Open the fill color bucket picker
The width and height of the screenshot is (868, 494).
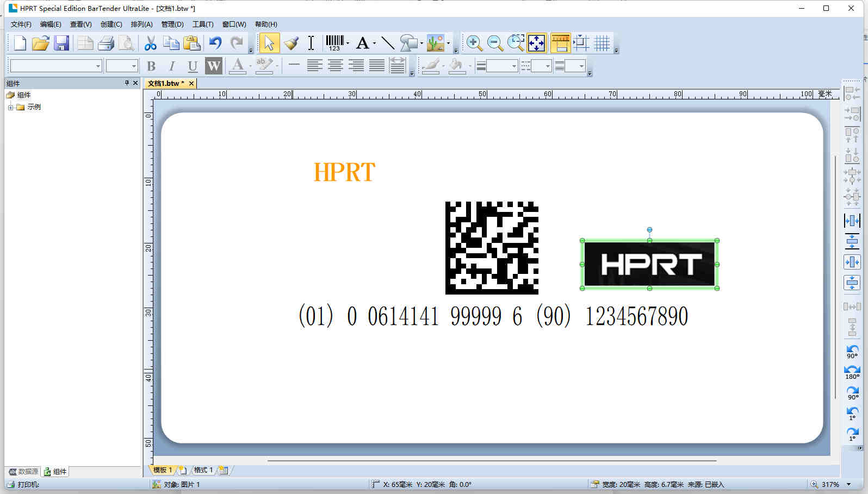[457, 66]
